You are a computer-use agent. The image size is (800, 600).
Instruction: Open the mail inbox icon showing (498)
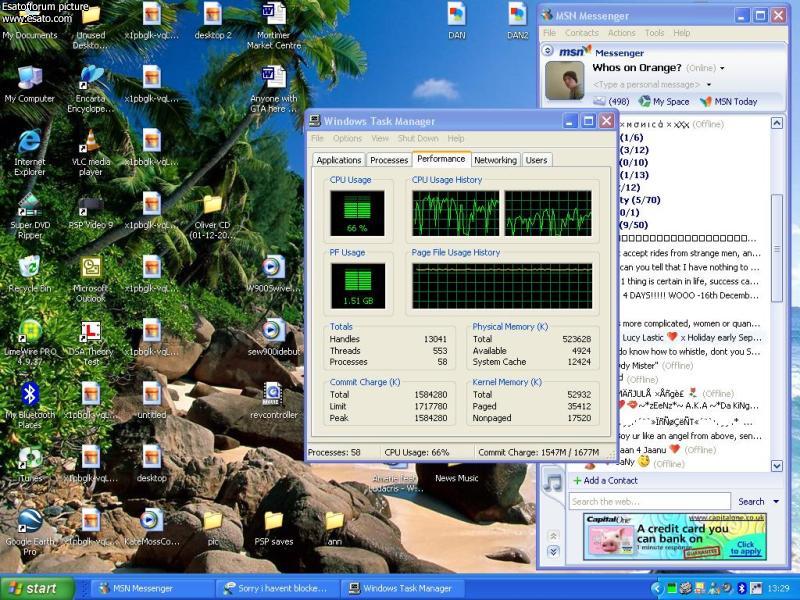[x=611, y=102]
